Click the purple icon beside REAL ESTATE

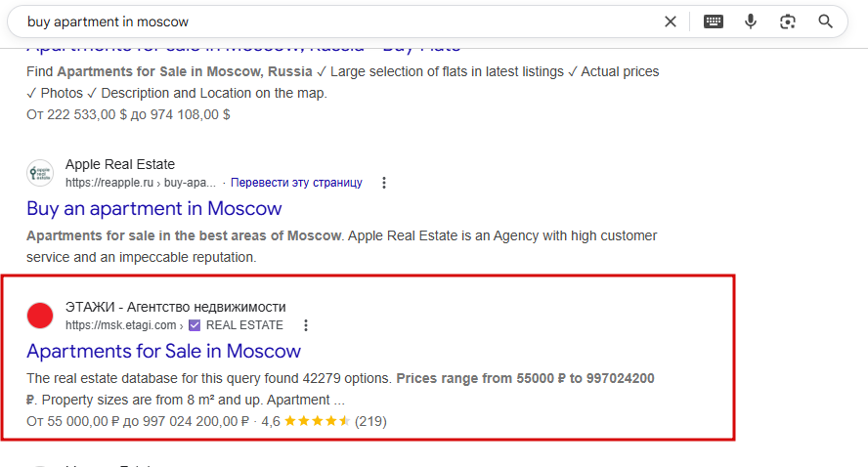coord(195,325)
